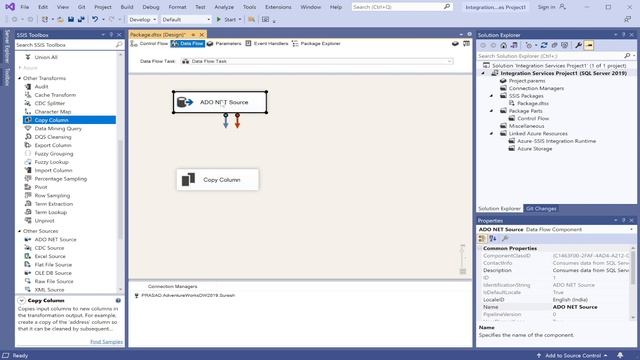Choose the Pivot transform

41,187
